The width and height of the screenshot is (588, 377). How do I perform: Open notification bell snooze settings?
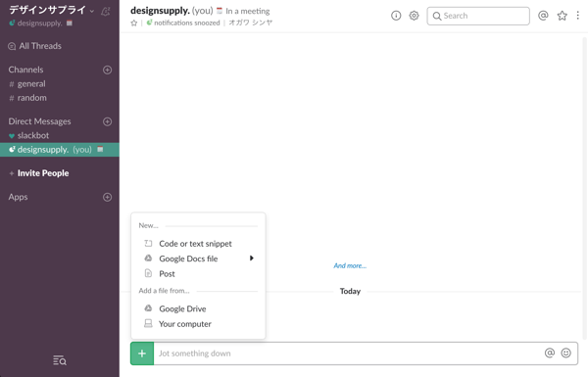pyautogui.click(x=106, y=12)
